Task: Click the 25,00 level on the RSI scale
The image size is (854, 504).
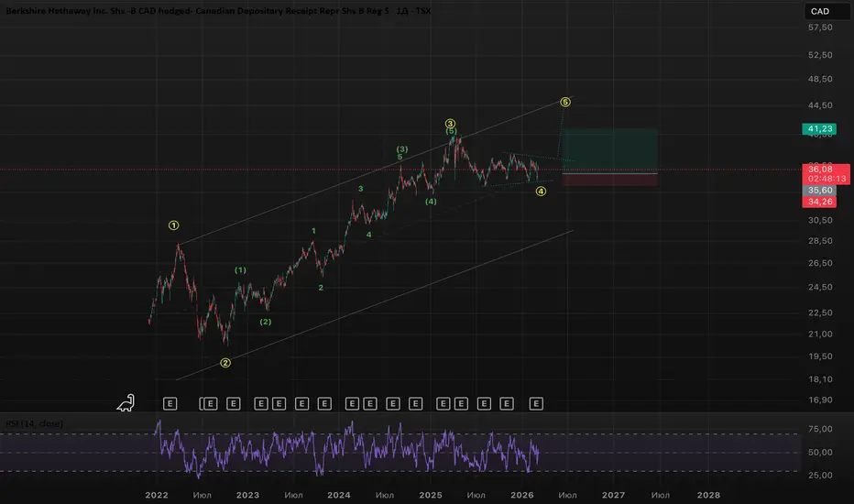Action: (x=820, y=475)
